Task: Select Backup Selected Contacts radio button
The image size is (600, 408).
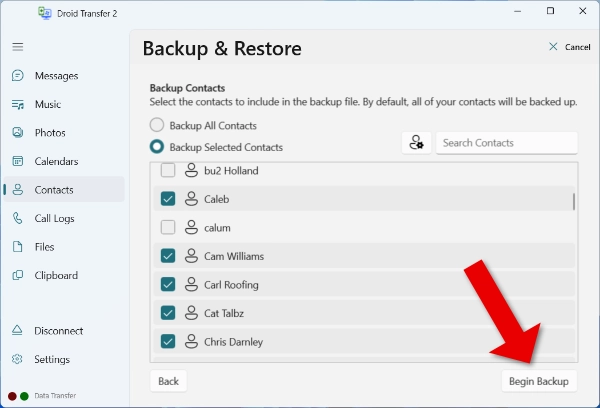Action: click(x=157, y=147)
